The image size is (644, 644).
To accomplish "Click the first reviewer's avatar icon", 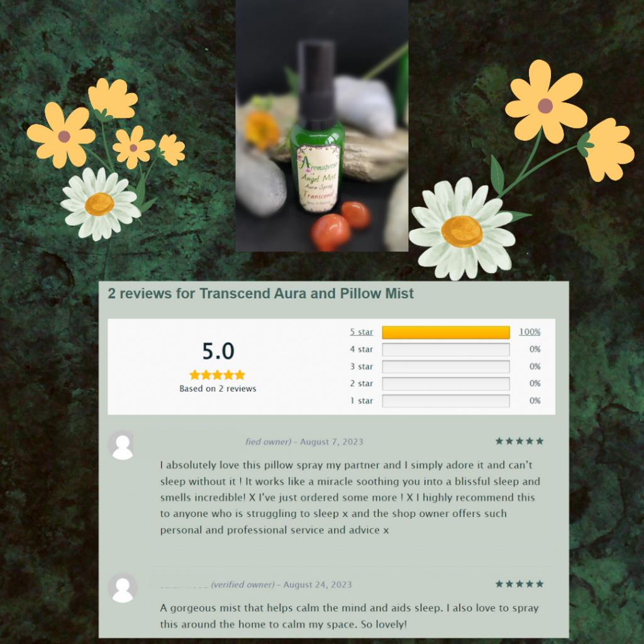I will (x=122, y=445).
